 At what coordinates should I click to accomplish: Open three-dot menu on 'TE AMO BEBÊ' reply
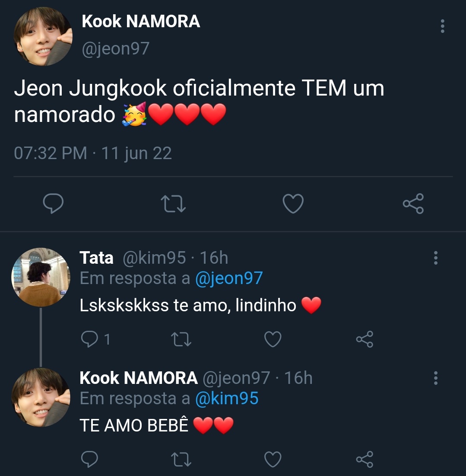click(436, 378)
